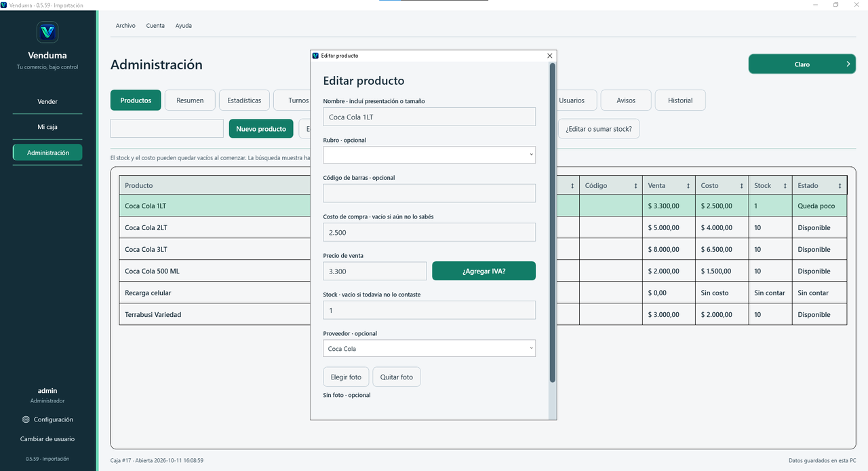Click the sort icon in Stock column header
The height and width of the screenshot is (471, 868).
pyautogui.click(x=785, y=186)
